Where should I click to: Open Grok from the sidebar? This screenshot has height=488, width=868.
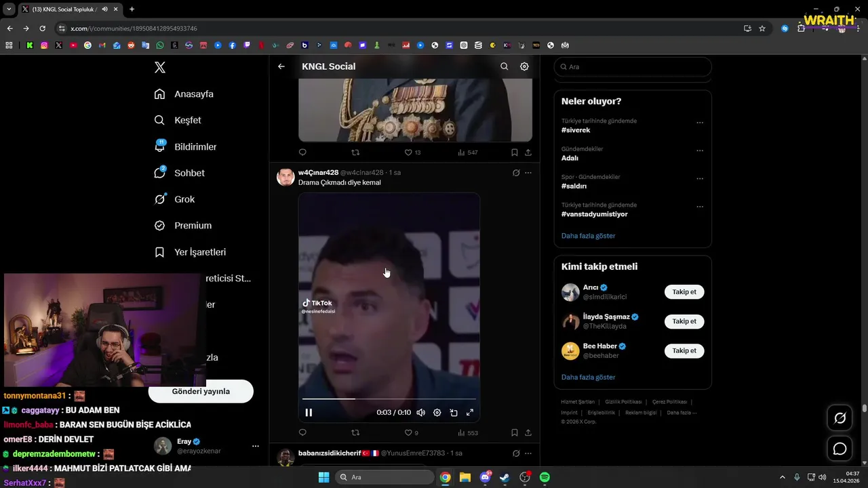click(x=174, y=199)
